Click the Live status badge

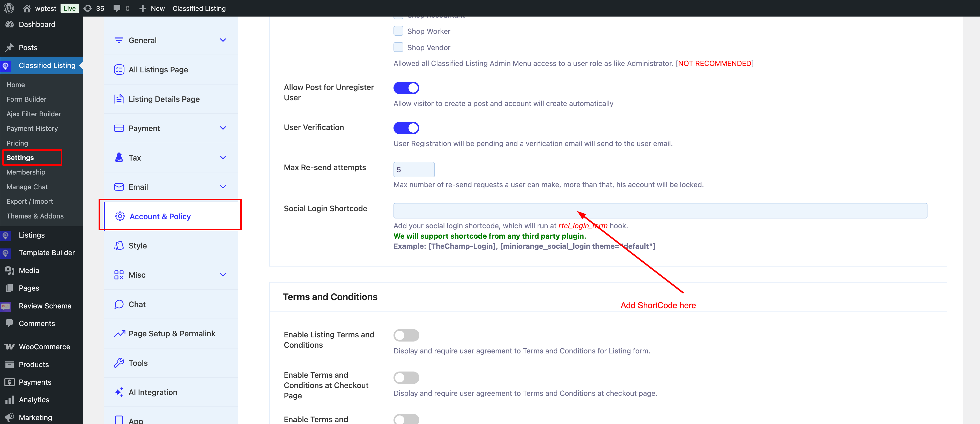tap(70, 8)
